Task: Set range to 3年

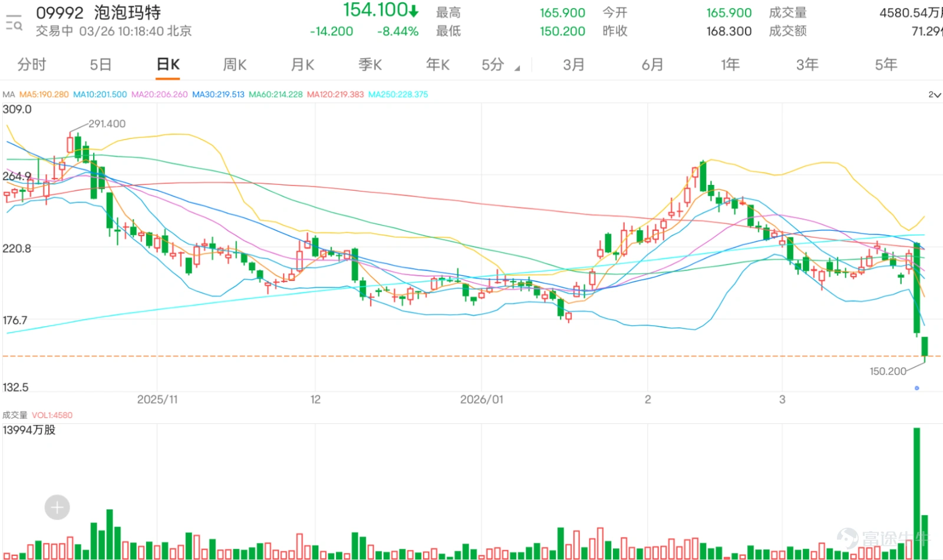Action: tap(807, 64)
